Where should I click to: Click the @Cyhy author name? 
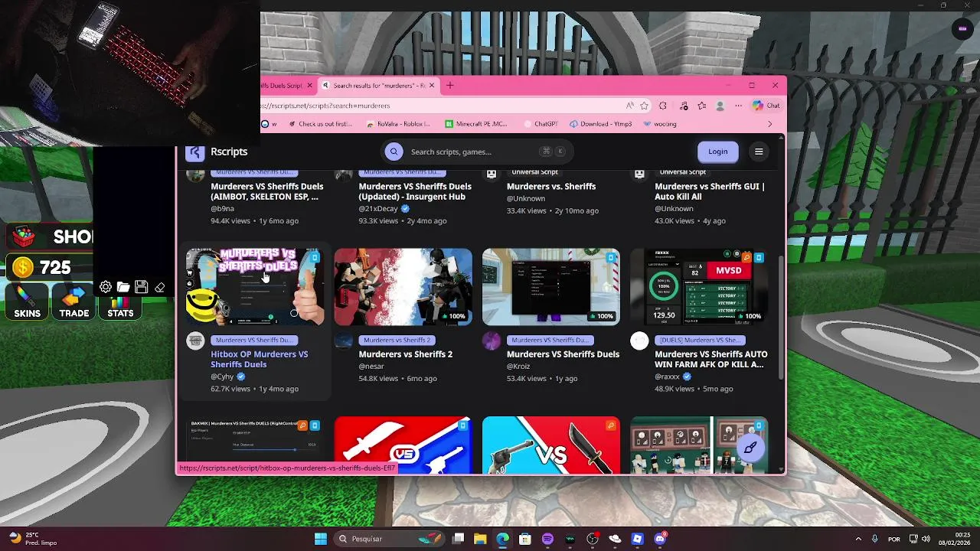pos(222,377)
